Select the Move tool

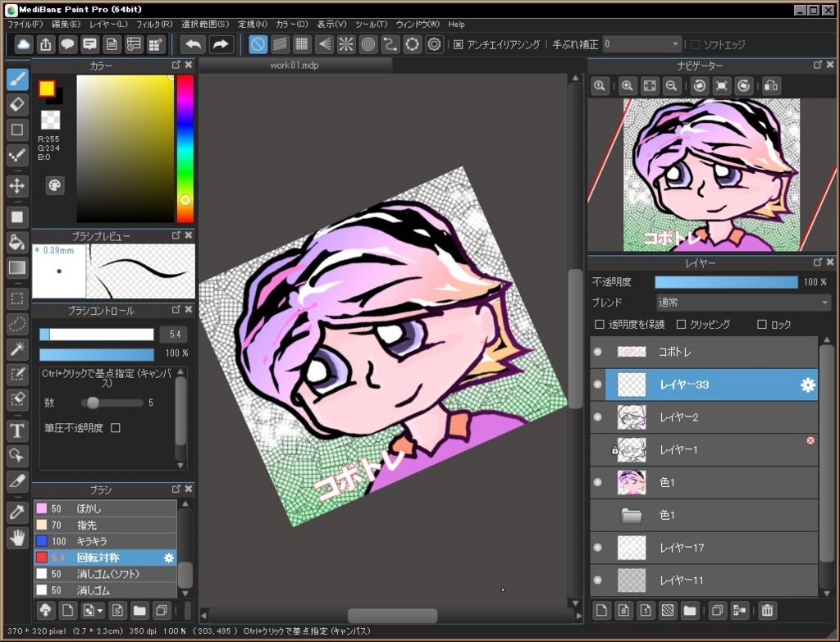pos(17,186)
